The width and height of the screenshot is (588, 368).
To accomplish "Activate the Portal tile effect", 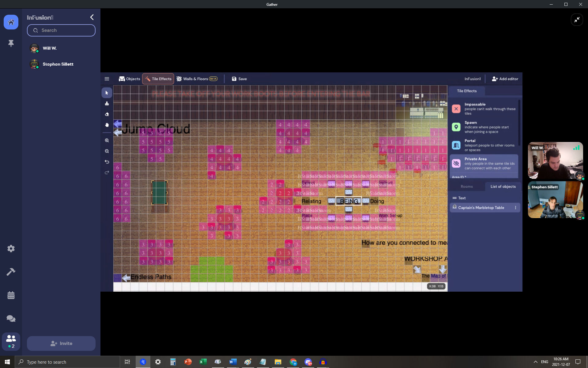I will point(483,145).
